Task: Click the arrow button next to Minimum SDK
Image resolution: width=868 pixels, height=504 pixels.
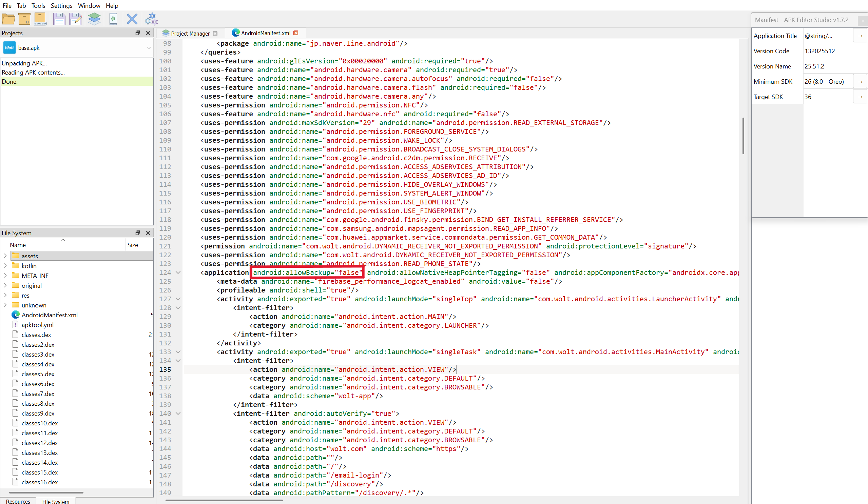Action: (x=860, y=82)
